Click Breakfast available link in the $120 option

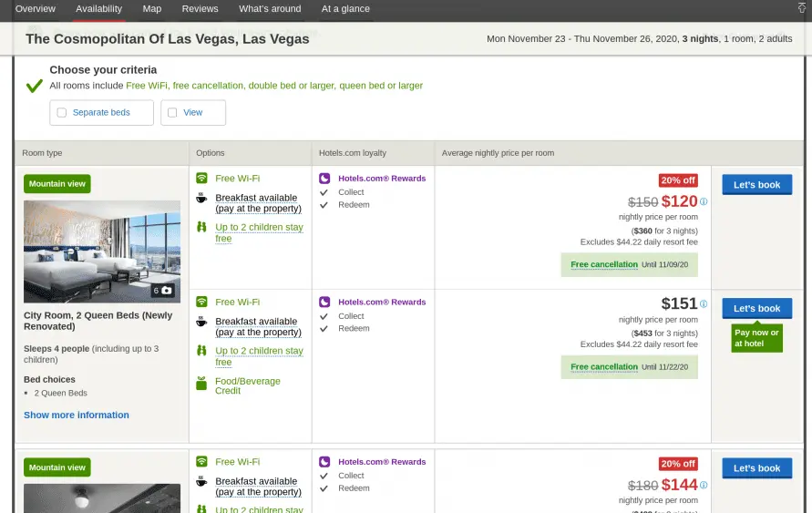(x=258, y=203)
